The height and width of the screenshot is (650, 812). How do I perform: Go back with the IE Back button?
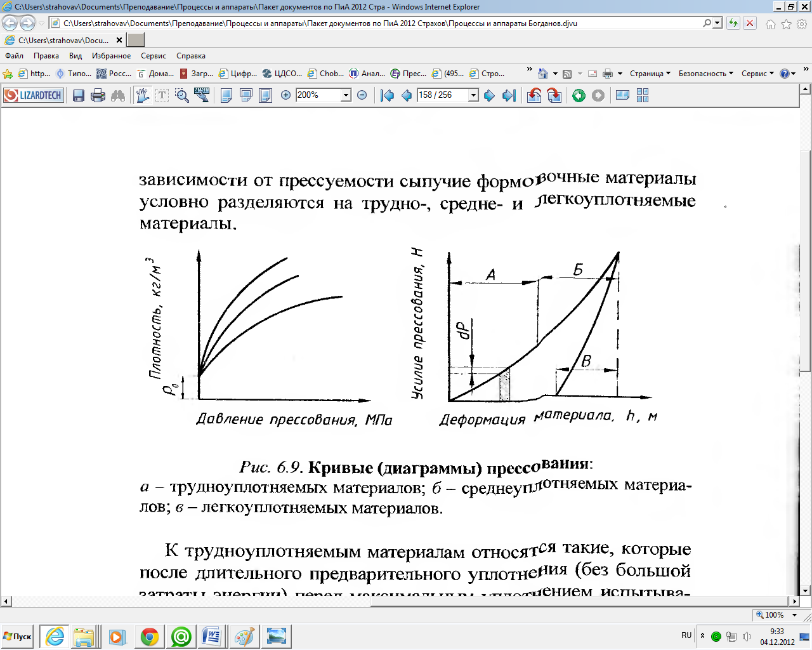tap(10, 23)
